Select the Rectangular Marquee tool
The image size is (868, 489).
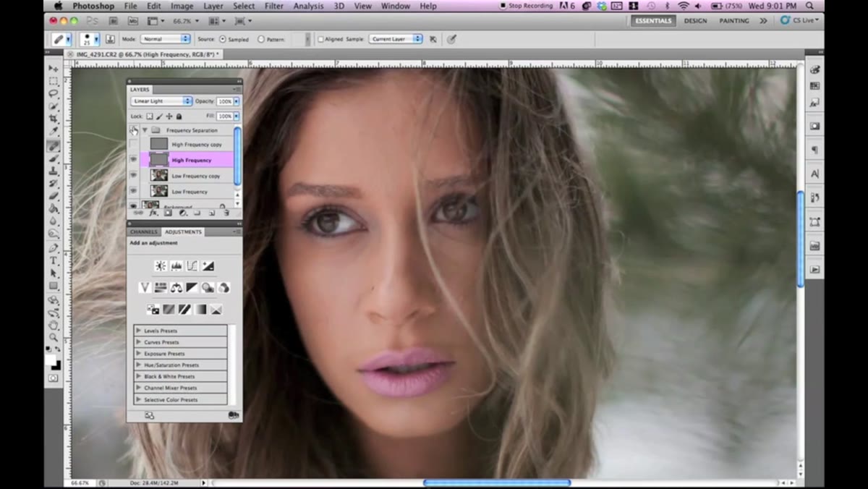tap(54, 80)
